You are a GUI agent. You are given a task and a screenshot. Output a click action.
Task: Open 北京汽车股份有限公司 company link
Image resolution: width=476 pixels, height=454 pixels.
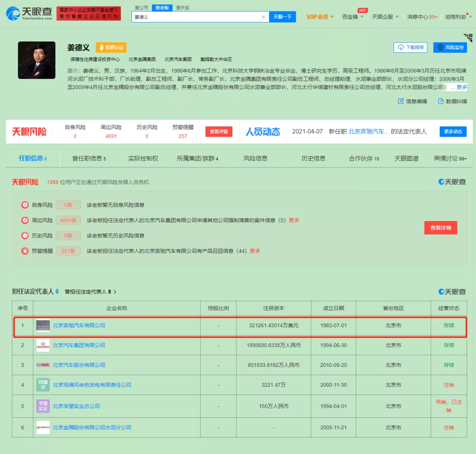(x=79, y=365)
